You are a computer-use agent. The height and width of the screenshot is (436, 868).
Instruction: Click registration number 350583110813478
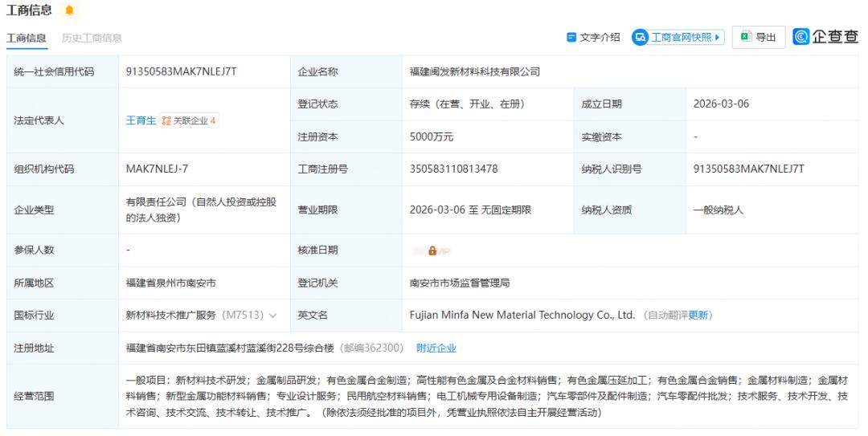tap(454, 169)
